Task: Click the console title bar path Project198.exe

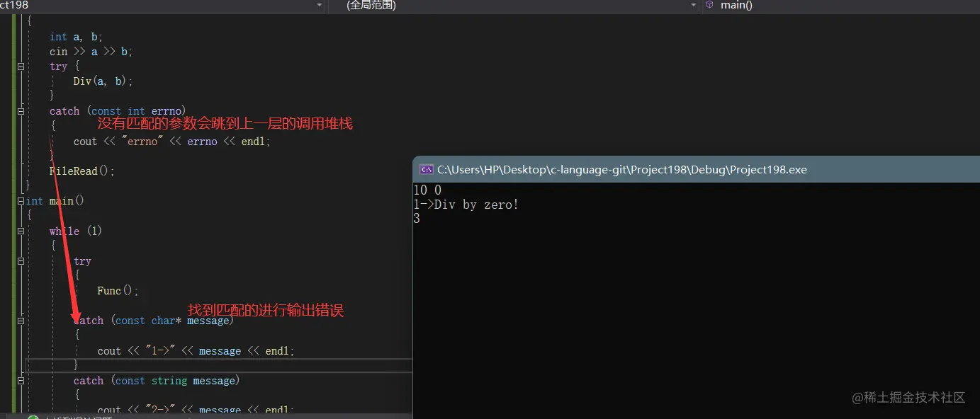Action: click(x=622, y=170)
